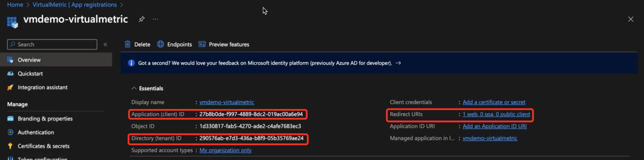The height and width of the screenshot is (160, 644).
Task: Go to Home breadcrumb
Action: [x=15, y=5]
